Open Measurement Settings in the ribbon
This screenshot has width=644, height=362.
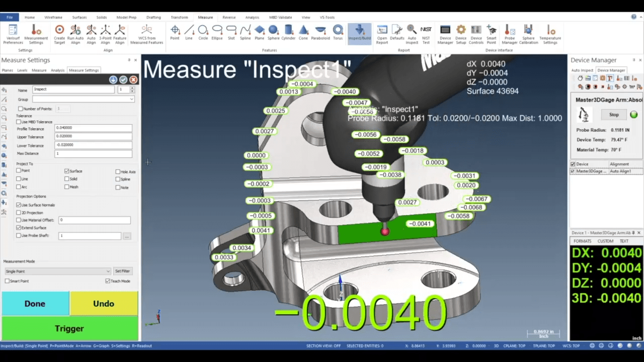tap(36, 34)
